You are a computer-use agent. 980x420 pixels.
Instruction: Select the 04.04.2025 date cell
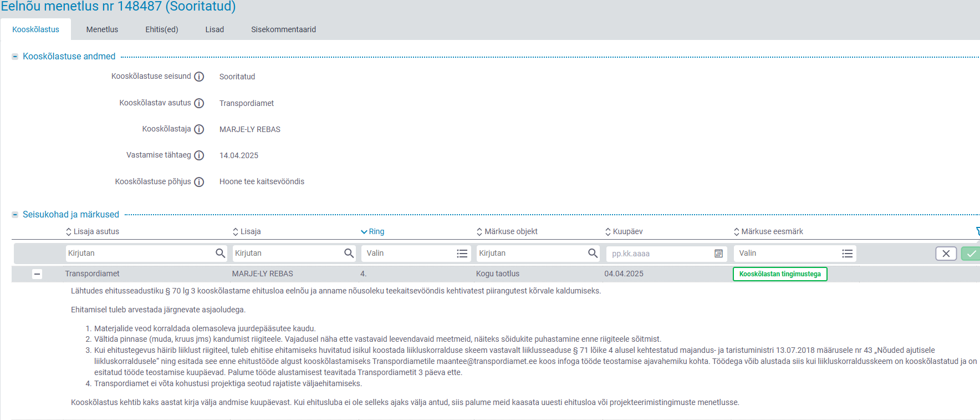coord(624,274)
